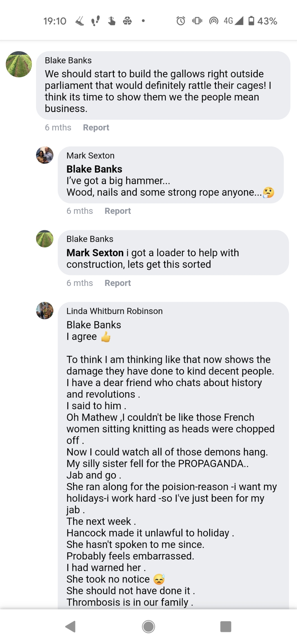Tap bold Mark Sexton mention in Blake's reply
297x644 pixels.
95,253
